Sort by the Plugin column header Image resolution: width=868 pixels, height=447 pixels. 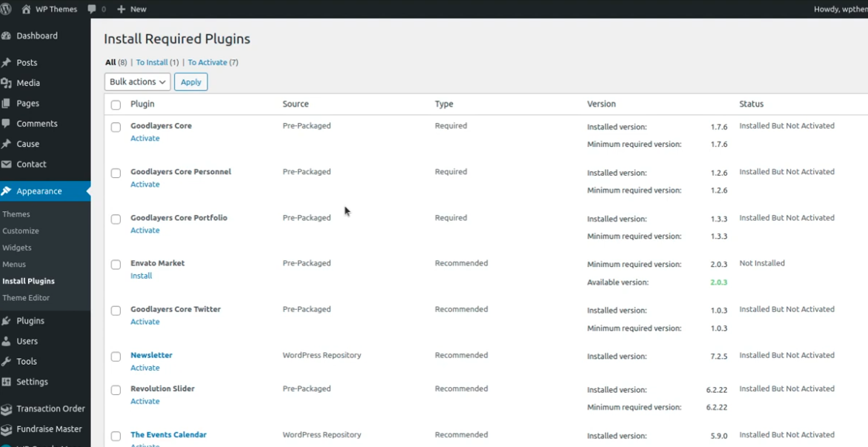(x=142, y=104)
